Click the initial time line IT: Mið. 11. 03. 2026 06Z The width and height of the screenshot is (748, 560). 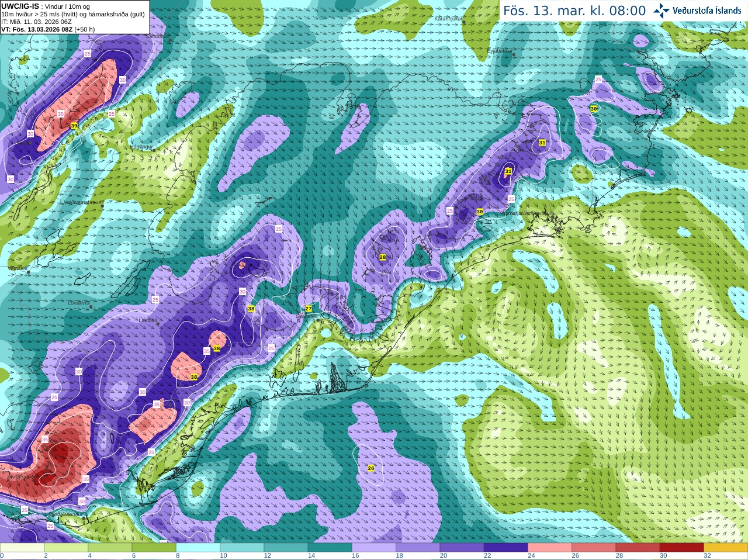tap(36, 22)
